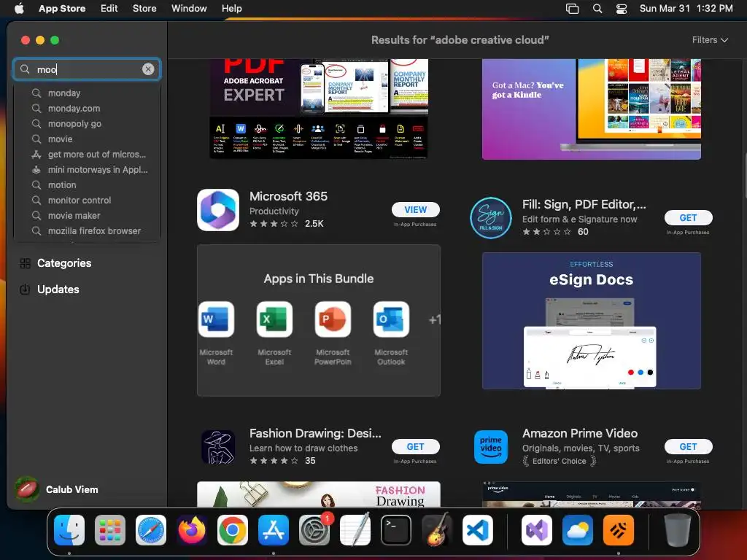Open App Store icon in Dock
The height and width of the screenshot is (560, 747).
tap(274, 530)
